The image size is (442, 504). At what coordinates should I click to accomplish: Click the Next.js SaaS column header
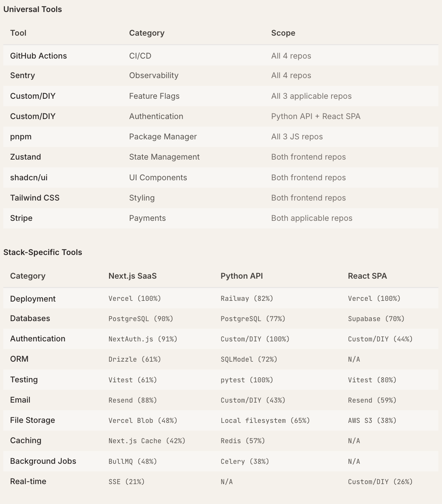point(132,276)
